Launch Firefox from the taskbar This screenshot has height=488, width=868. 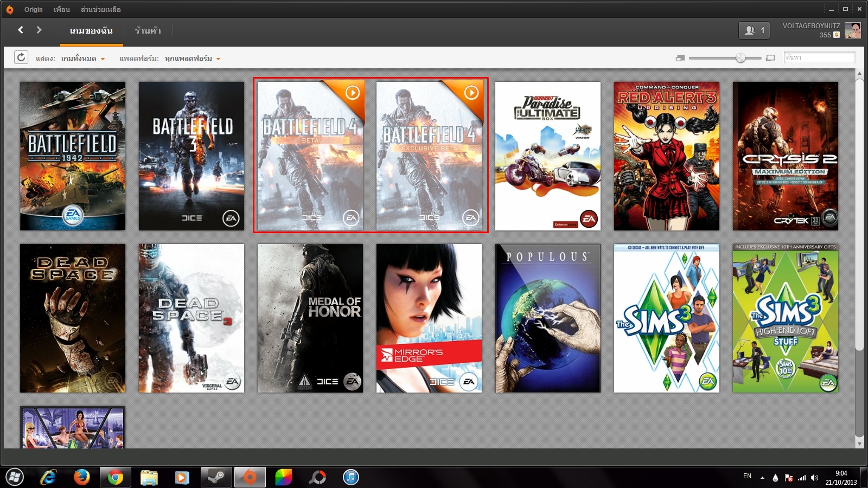pos(82,477)
